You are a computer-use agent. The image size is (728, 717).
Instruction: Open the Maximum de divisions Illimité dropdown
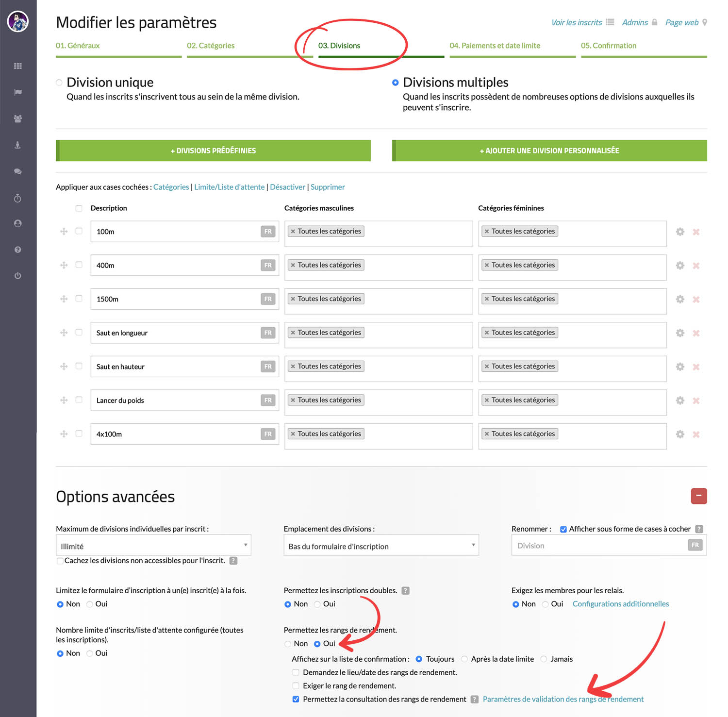click(x=153, y=546)
